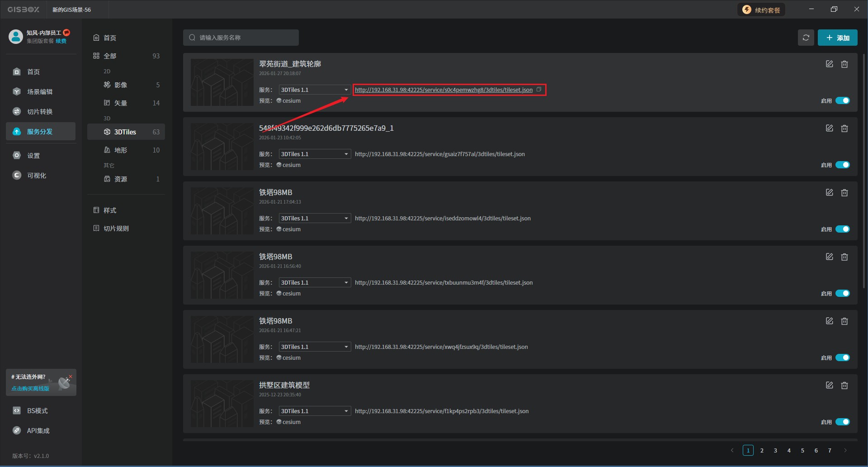868x467 pixels.
Task: Click the 添加 button
Action: [837, 38]
